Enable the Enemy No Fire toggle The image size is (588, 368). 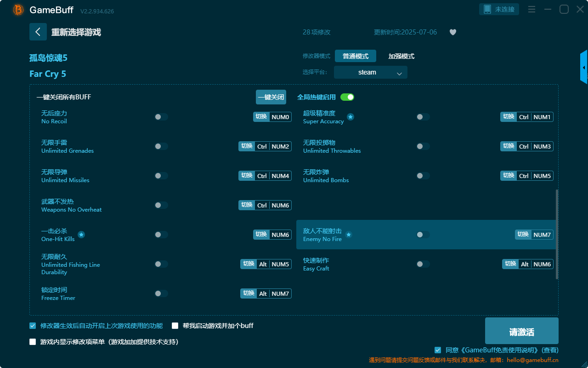point(423,235)
